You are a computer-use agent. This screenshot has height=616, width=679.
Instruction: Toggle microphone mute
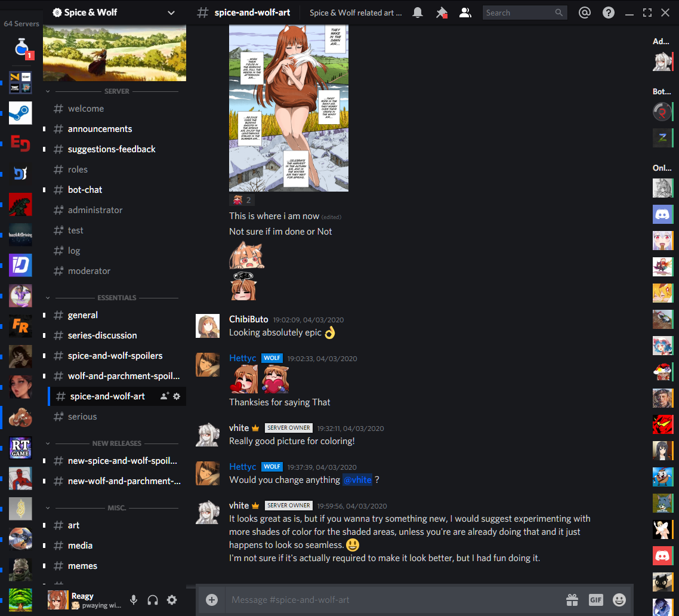point(134,600)
